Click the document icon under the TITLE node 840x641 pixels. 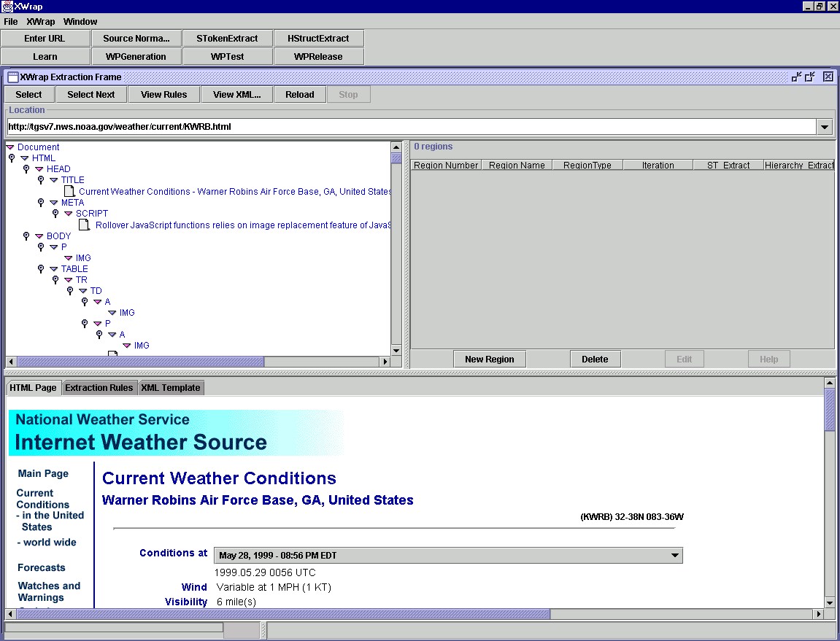pos(69,192)
